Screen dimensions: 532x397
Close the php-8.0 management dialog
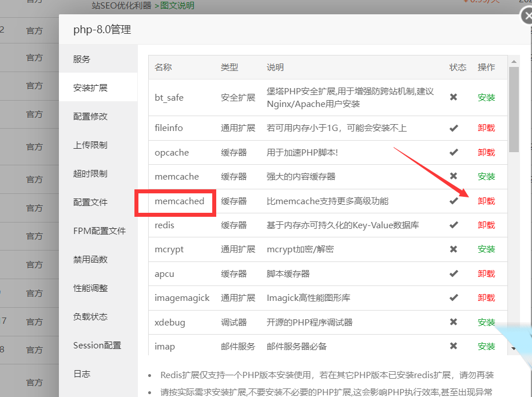[527, 16]
